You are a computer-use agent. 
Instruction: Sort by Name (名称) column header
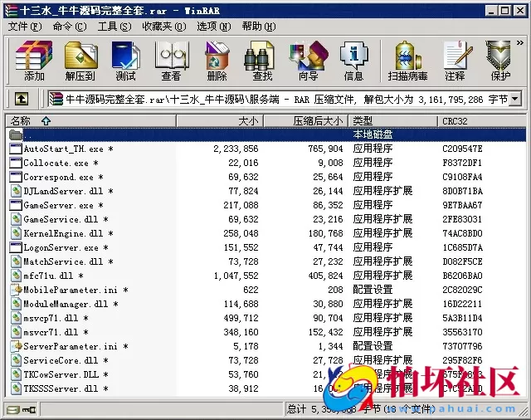click(x=90, y=121)
